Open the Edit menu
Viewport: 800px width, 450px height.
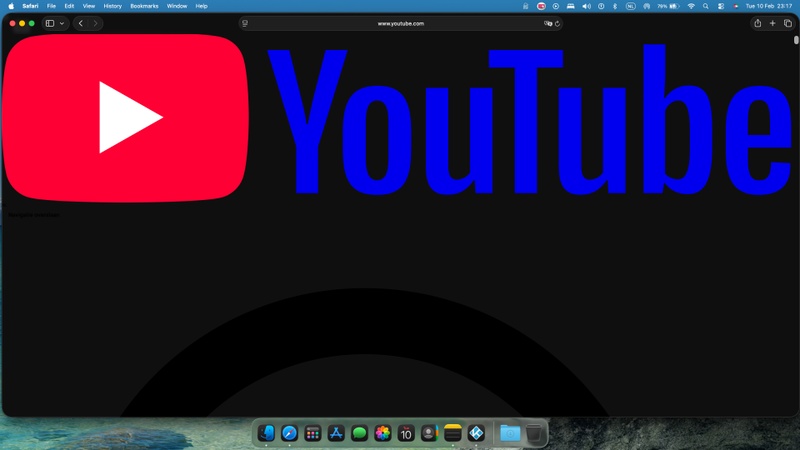click(69, 6)
